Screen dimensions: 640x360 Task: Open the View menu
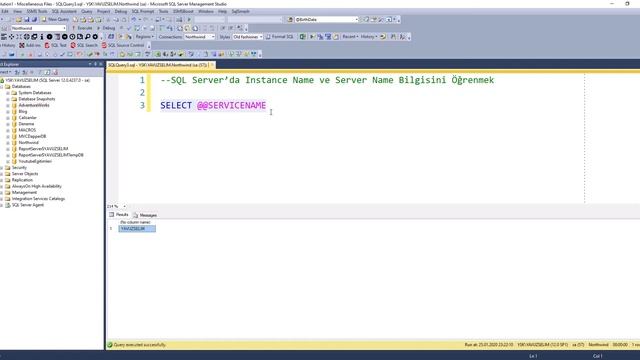coord(18,11)
